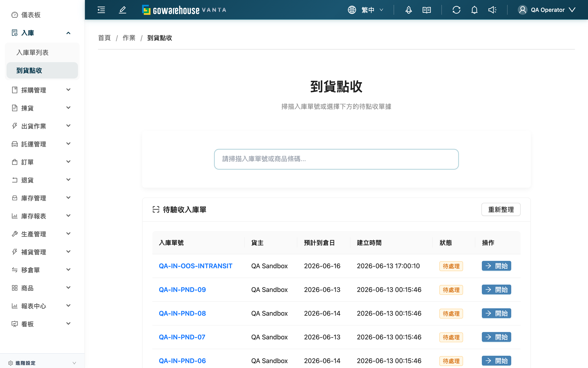Click the 入庫 menu icon

(14, 33)
